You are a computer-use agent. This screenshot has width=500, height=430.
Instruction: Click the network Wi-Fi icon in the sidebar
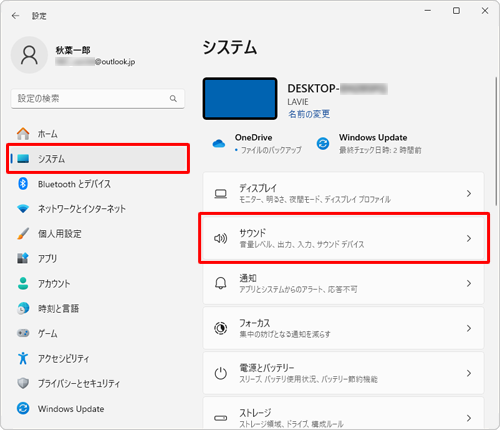(x=23, y=209)
